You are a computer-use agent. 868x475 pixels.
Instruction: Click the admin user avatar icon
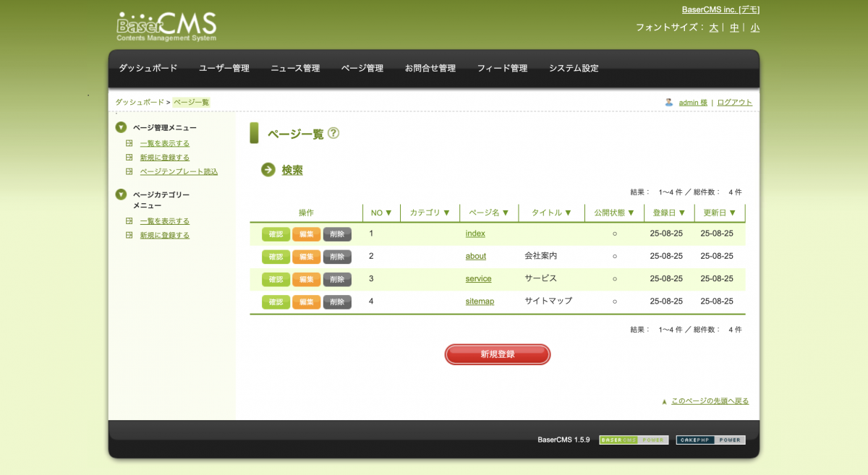click(x=669, y=103)
